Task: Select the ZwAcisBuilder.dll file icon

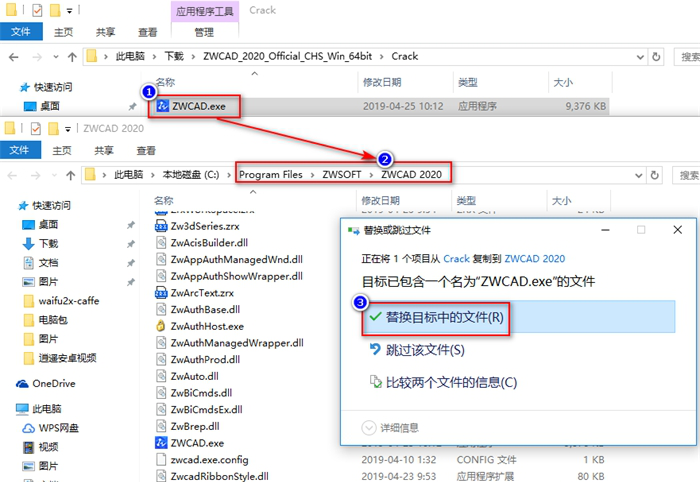Action: tap(161, 243)
